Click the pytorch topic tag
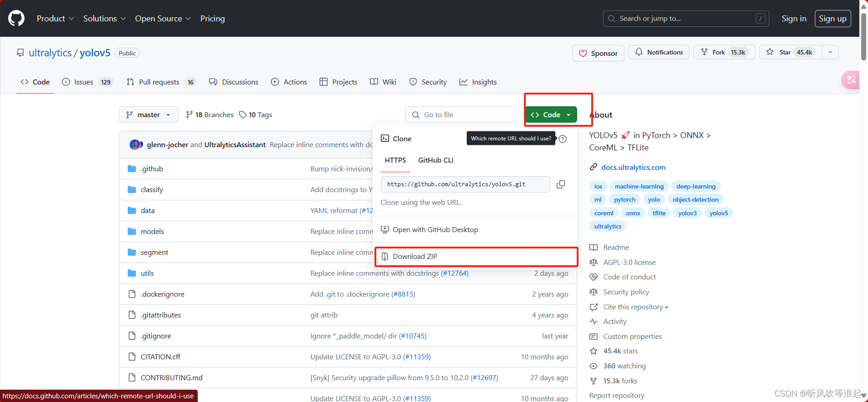The height and width of the screenshot is (402, 868). tap(624, 199)
